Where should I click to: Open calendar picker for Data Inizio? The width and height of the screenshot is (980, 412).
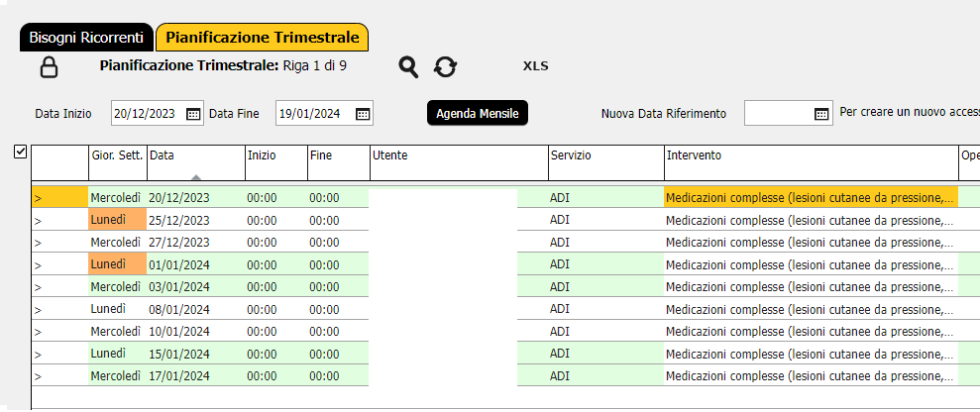(x=194, y=114)
